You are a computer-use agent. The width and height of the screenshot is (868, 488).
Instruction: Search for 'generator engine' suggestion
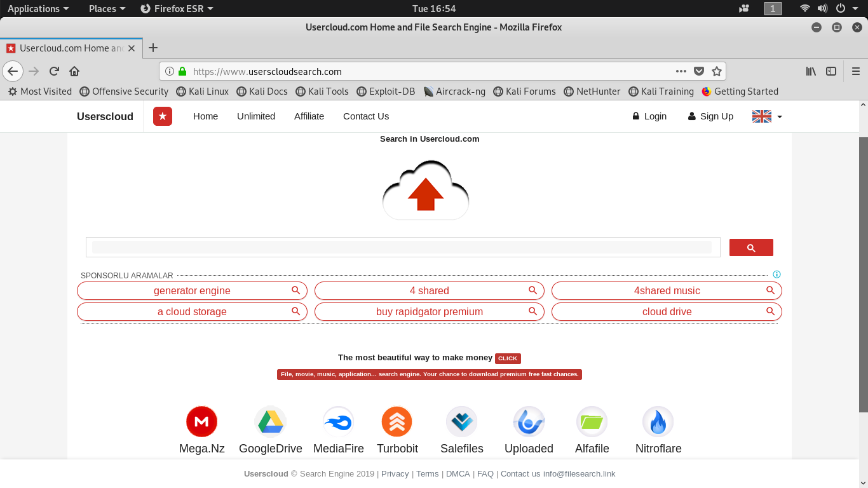[192, 291]
